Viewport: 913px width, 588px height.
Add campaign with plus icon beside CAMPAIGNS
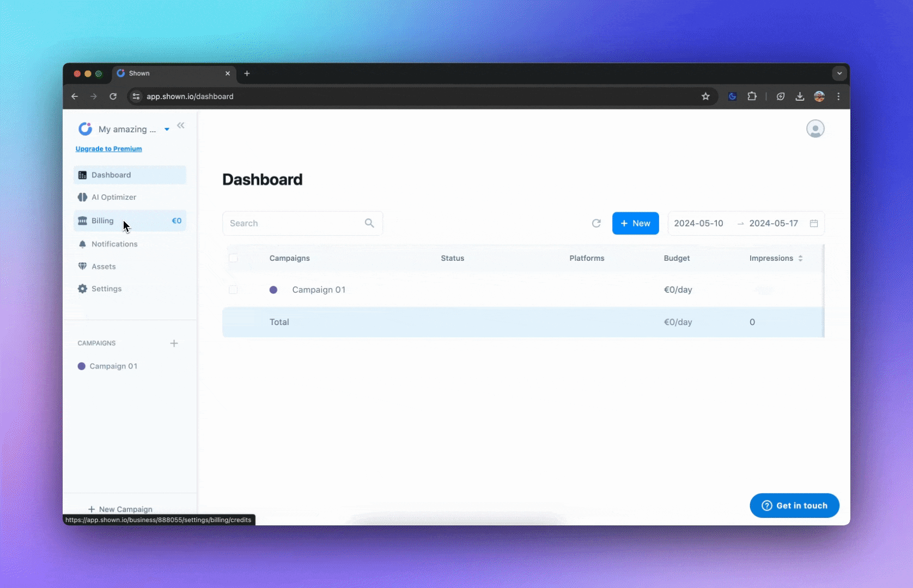(x=174, y=344)
